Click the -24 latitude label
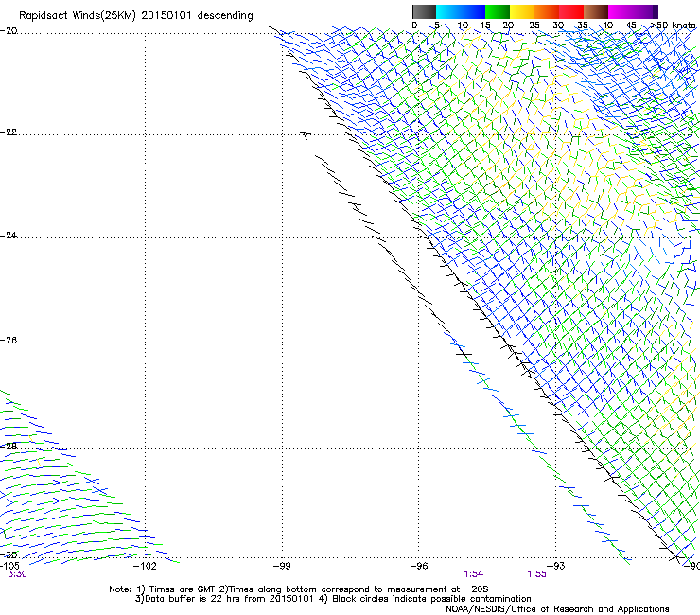Viewport: 700px width, 615px height. 9,236
